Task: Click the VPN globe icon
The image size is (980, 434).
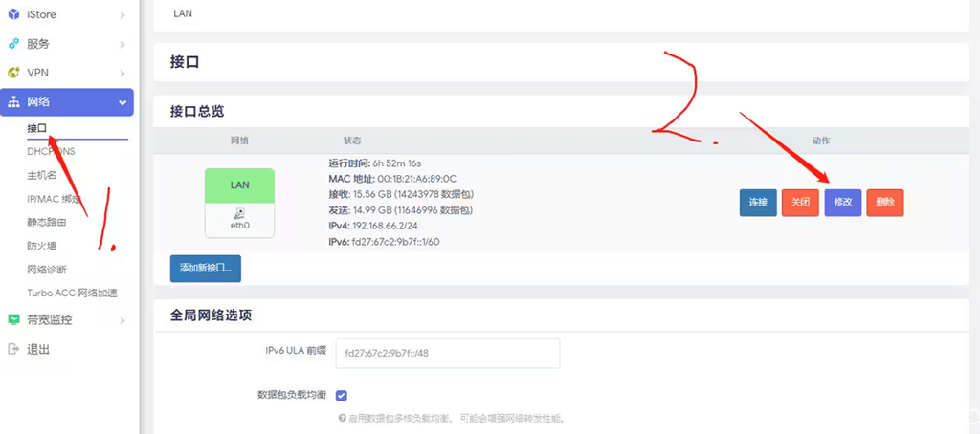Action: click(x=13, y=73)
